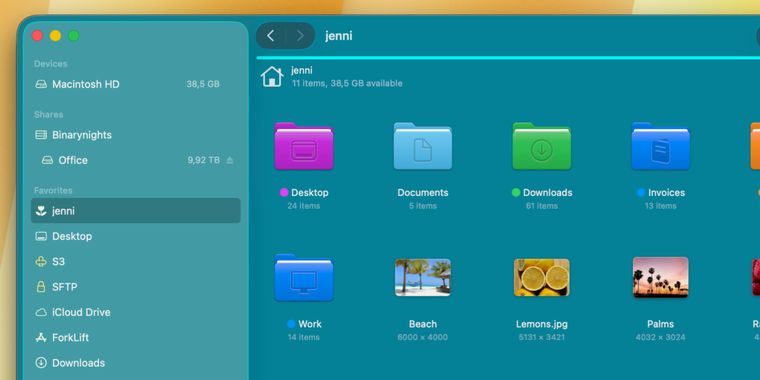Select the Beach image thumbnail
760x380 pixels.
pos(423,277)
